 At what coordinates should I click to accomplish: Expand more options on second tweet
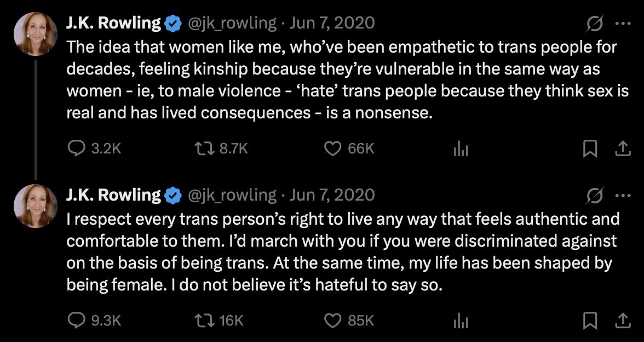tap(623, 195)
